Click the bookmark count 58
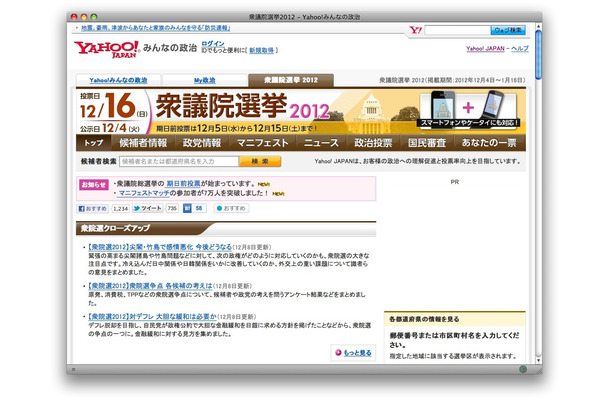Image resolution: width=610 pixels, height=400 pixels. 199,209
